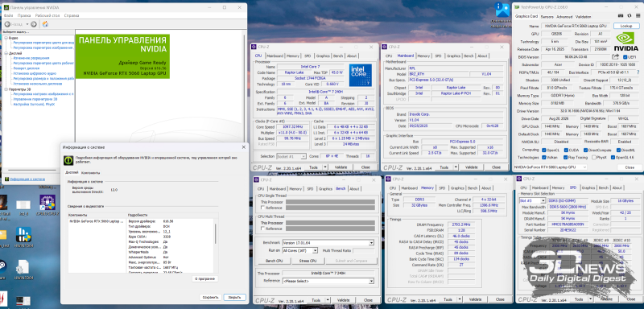The height and width of the screenshot is (309, 644).
Task: Open the Run on All Cores dropdown
Action: (299, 250)
